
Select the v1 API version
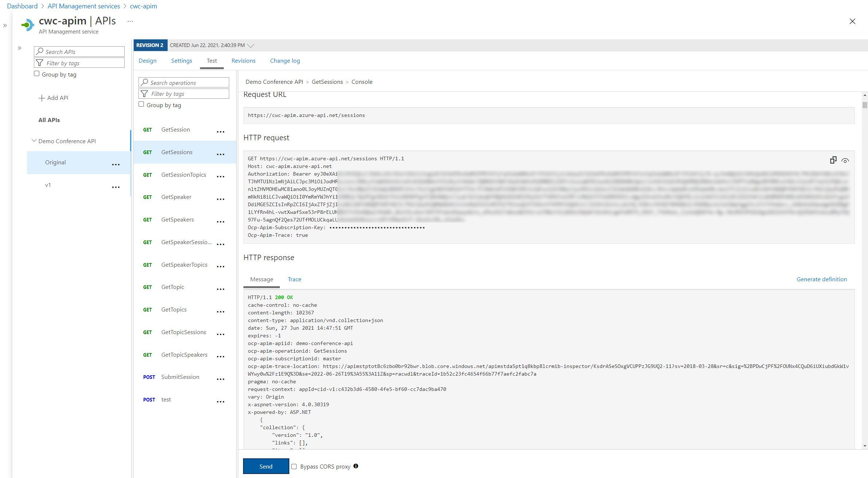coord(48,185)
